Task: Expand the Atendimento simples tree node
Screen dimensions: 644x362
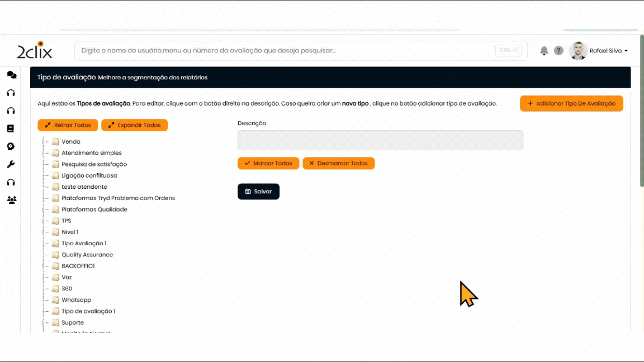Action: pos(43,153)
